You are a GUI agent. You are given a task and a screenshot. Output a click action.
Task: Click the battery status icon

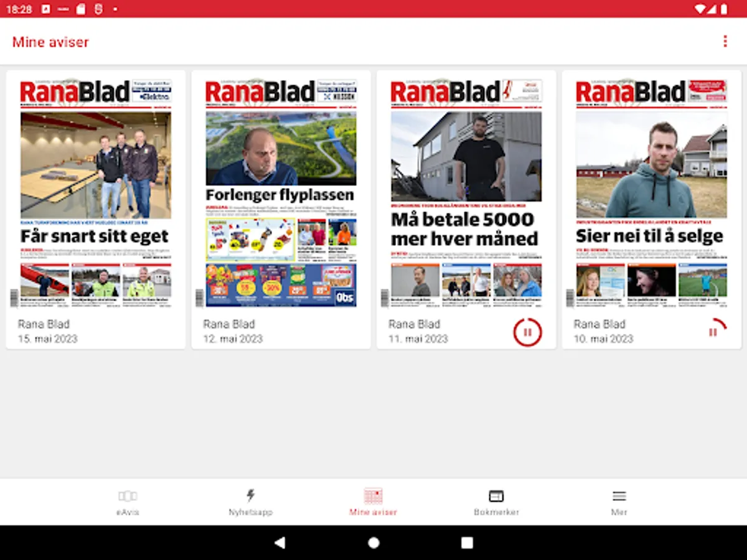724,9
